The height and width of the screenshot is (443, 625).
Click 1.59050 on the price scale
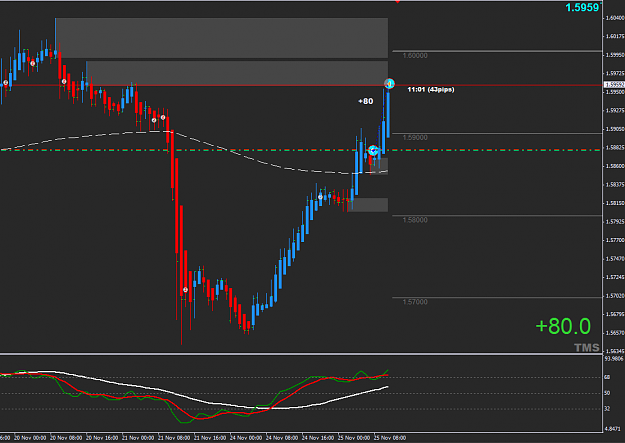pyautogui.click(x=615, y=129)
